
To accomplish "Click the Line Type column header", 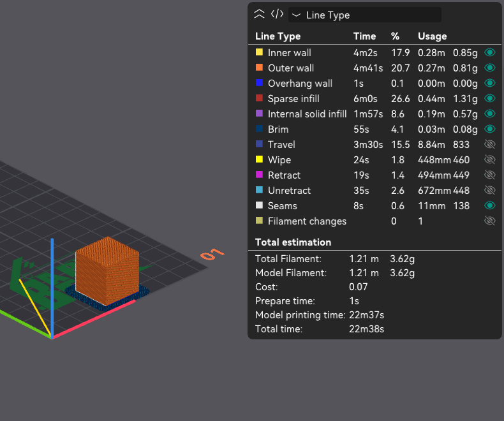I will (x=278, y=36).
